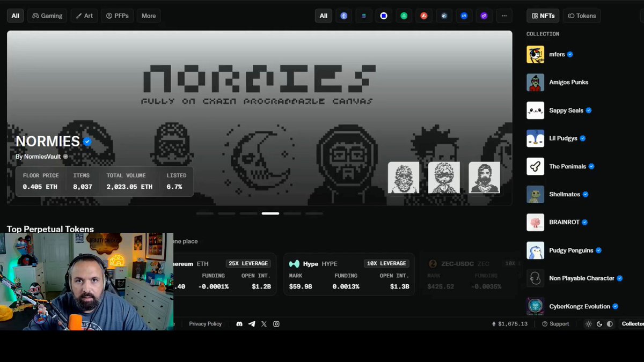
Task: Open the Instagram icon in footer
Action: 276,324
